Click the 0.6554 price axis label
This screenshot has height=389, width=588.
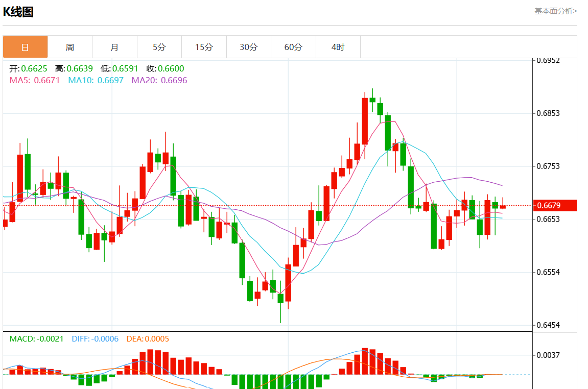[548, 272]
